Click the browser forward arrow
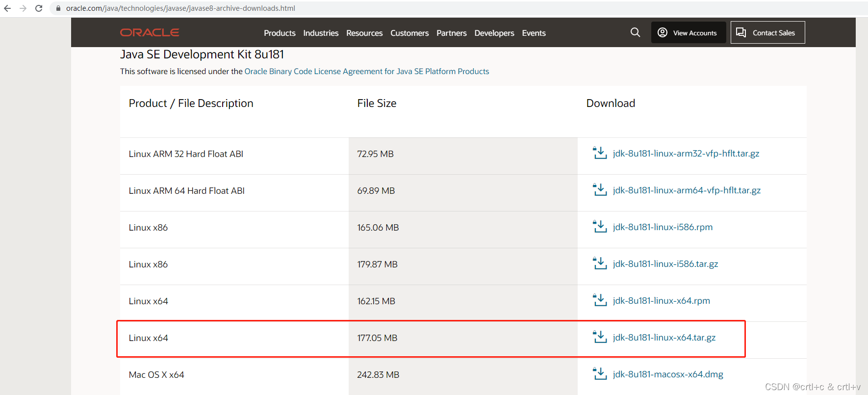 pyautogui.click(x=23, y=8)
